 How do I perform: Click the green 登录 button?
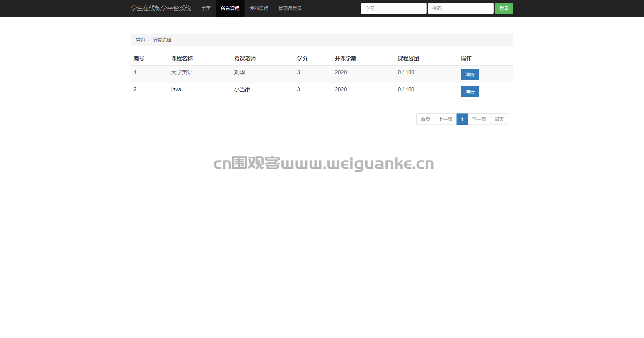[x=504, y=8]
